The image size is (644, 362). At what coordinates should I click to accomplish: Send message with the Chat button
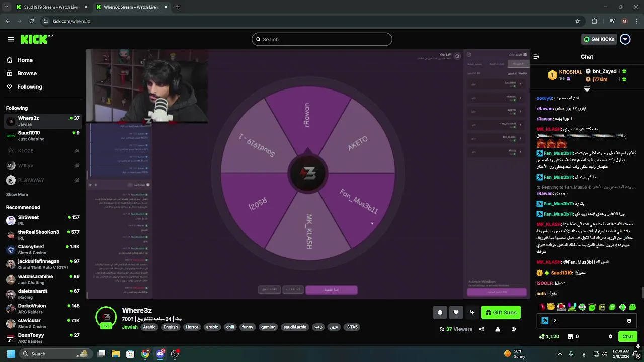tap(627, 336)
